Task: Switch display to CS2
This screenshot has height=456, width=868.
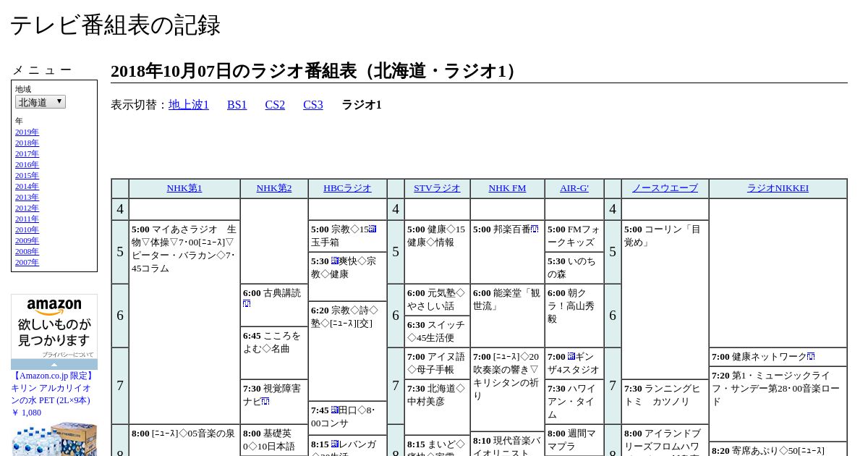Action: pyautogui.click(x=275, y=105)
